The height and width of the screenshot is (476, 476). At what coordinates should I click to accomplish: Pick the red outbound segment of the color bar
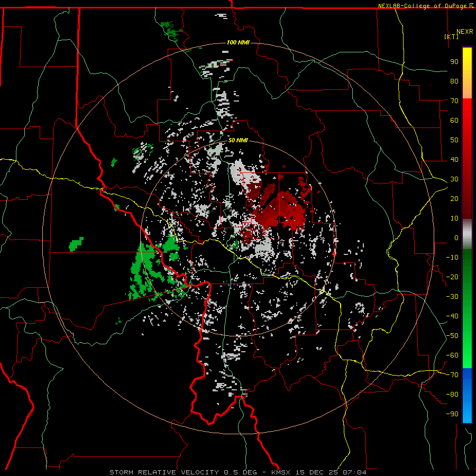467,159
